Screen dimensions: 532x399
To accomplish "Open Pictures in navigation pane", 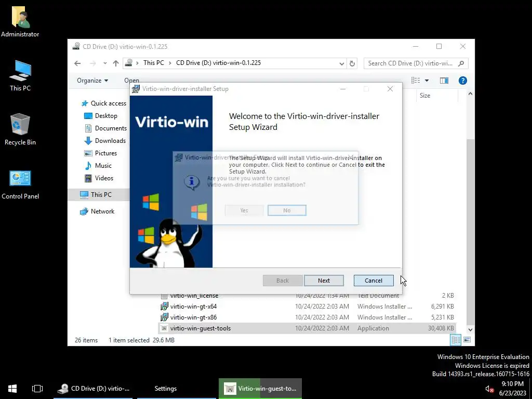I will tap(100, 153).
